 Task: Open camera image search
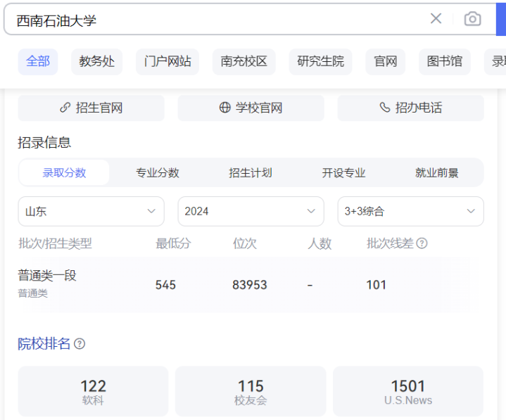(x=472, y=19)
